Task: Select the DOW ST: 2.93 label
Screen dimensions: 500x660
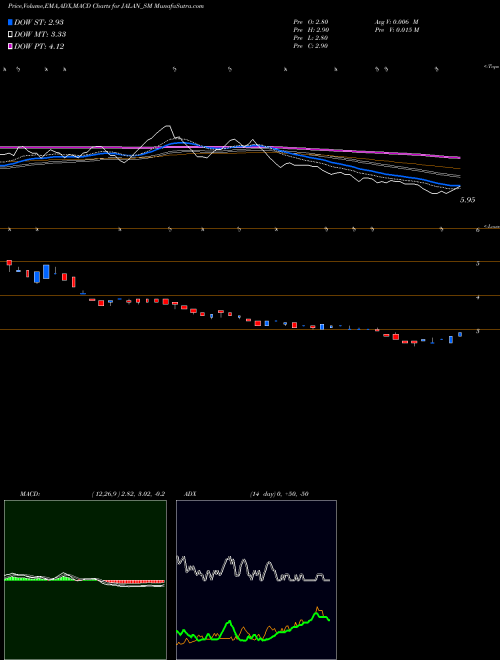Action: click(x=39, y=22)
